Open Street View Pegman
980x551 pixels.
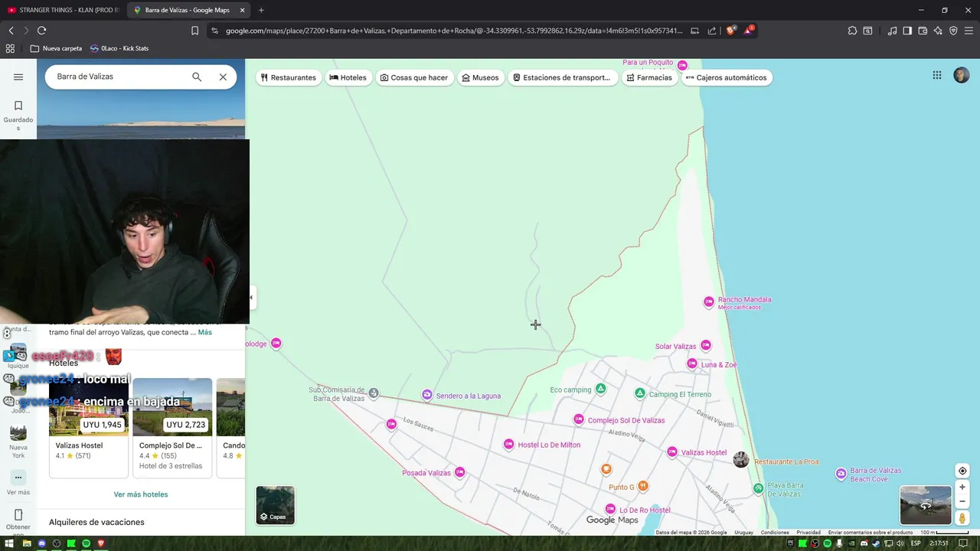pyautogui.click(x=962, y=518)
